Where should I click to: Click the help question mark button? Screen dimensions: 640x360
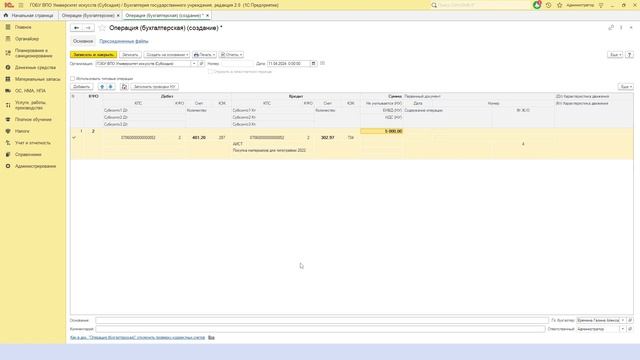point(629,54)
